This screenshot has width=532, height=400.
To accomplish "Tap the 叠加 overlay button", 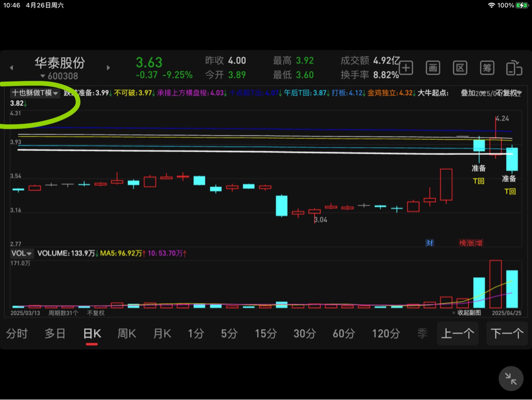I will pyautogui.click(x=468, y=93).
